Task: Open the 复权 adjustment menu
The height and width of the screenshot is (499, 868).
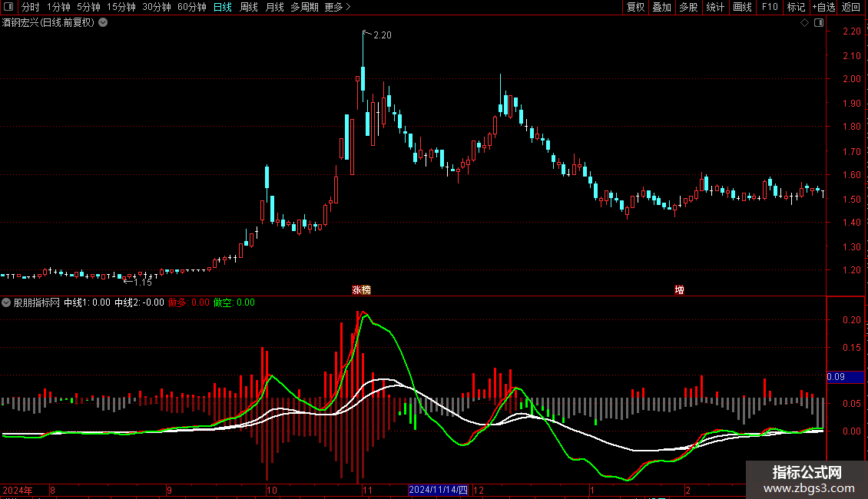Action: [635, 7]
